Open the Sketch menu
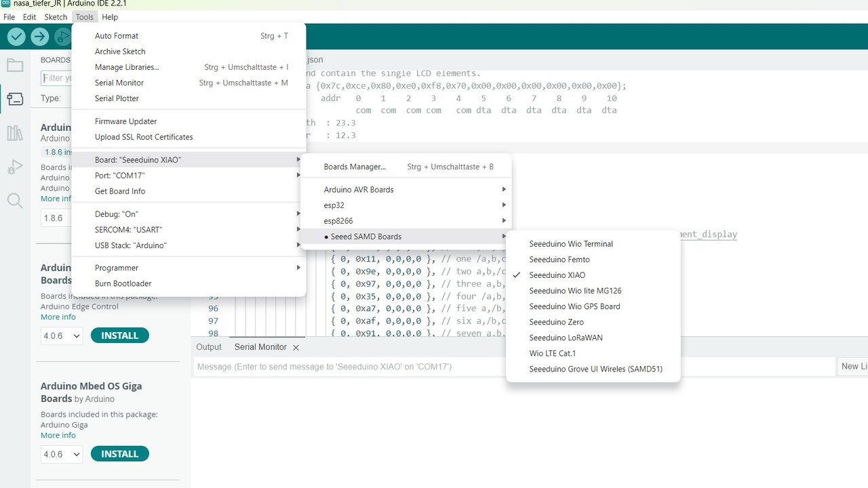The width and height of the screenshot is (868, 488). tap(56, 17)
